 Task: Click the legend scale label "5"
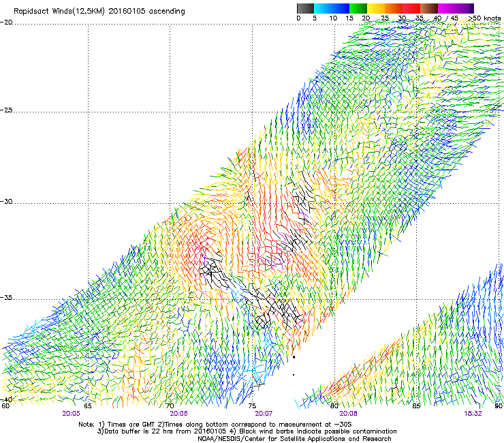point(315,18)
